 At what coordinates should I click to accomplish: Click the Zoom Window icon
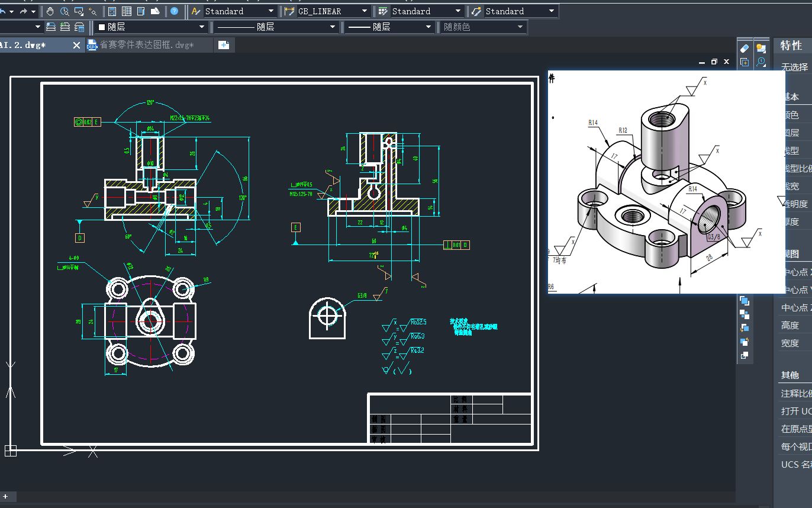tap(78, 11)
